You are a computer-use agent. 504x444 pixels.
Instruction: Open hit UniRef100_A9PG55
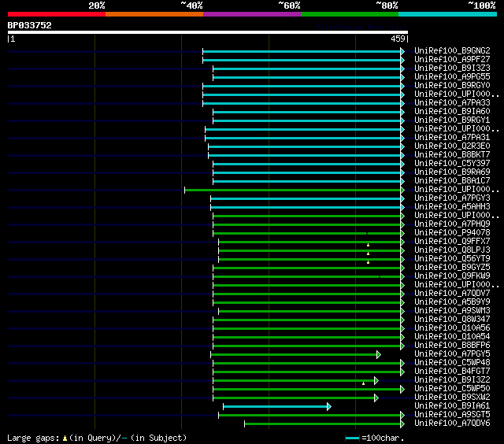(452, 76)
